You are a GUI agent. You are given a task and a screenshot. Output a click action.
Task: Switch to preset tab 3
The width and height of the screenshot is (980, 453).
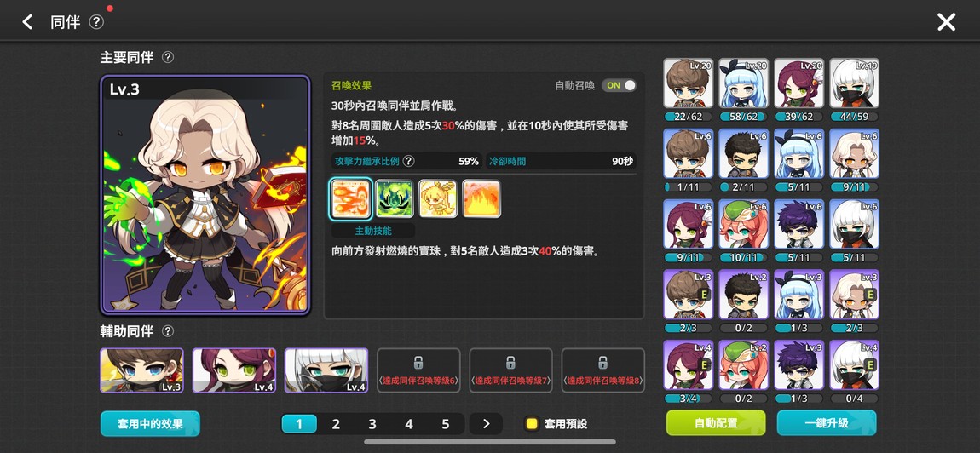372,424
